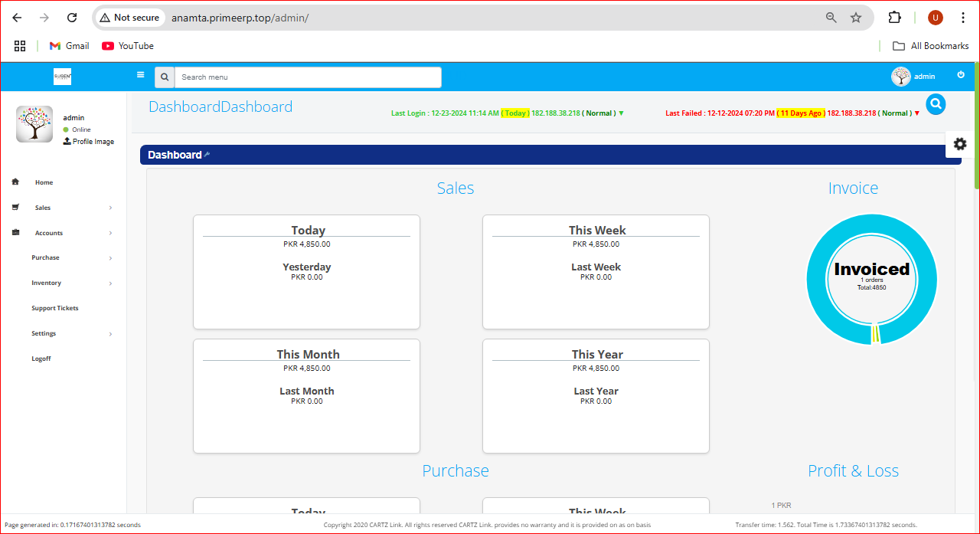Click the search magnifier beside the menu search box
Viewport: 980px width, 534px height.
[164, 77]
